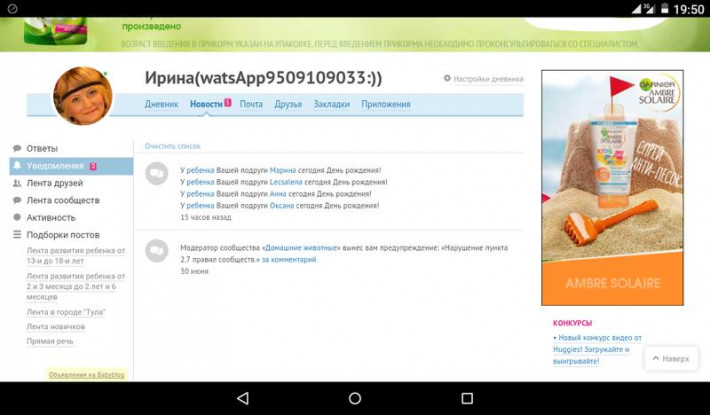Open the Ambre Solaire advertisement banner

tap(612, 188)
